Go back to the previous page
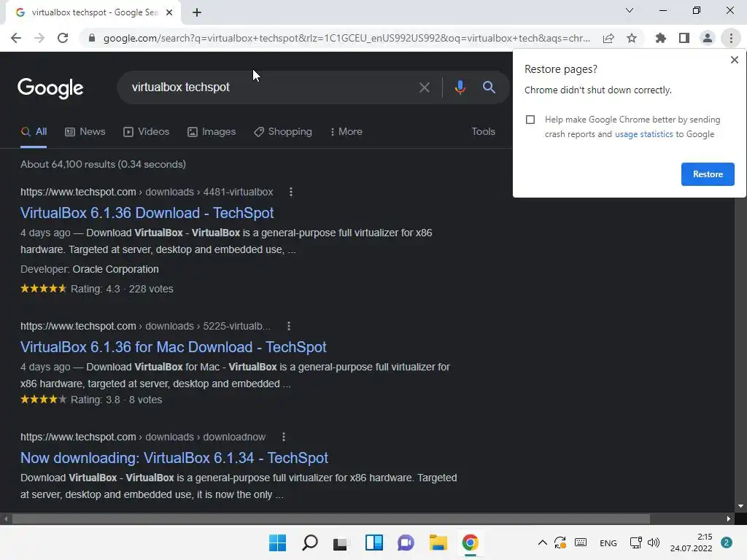 click(x=16, y=38)
